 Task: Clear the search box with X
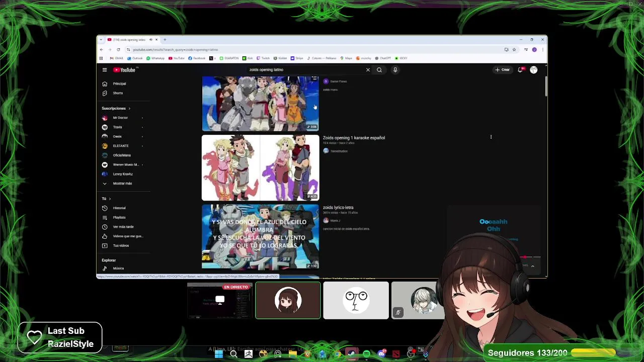coord(368,70)
